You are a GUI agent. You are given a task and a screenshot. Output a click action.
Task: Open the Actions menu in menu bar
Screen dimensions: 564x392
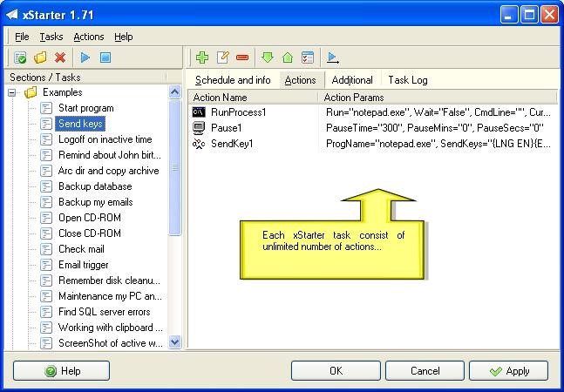click(x=89, y=37)
